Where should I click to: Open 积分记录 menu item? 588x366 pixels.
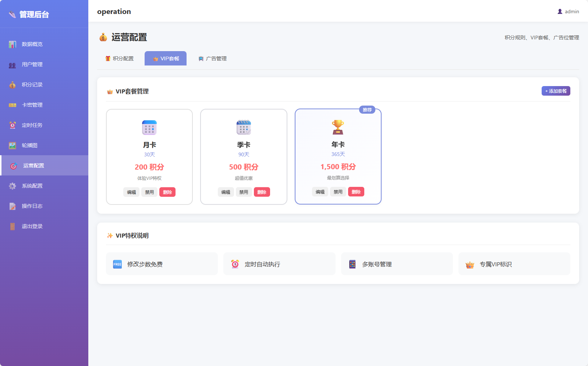[44, 85]
